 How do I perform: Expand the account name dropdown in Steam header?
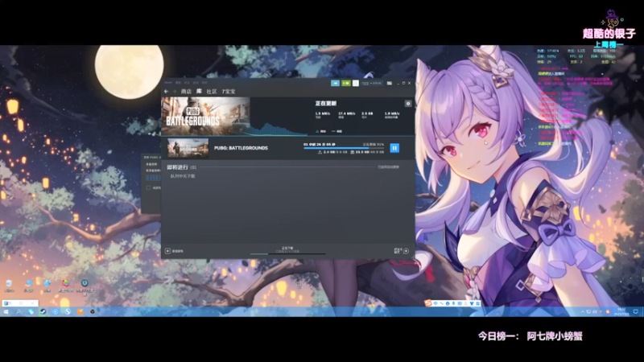point(371,83)
